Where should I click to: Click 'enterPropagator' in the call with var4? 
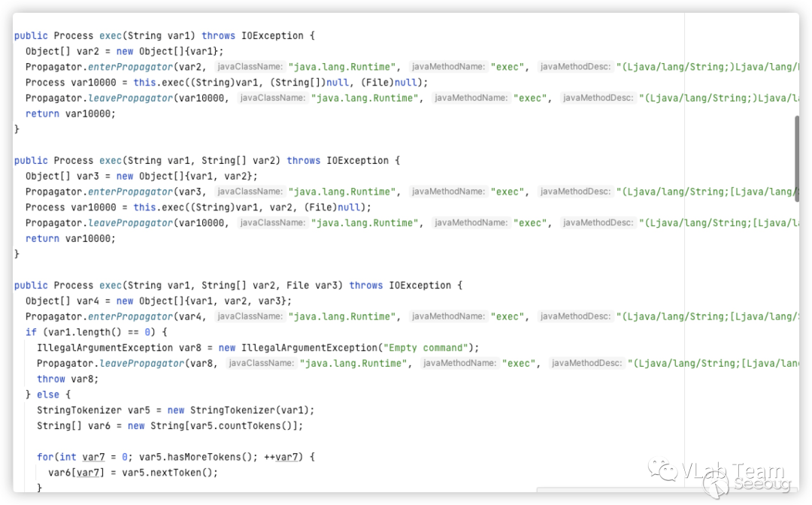coord(131,316)
